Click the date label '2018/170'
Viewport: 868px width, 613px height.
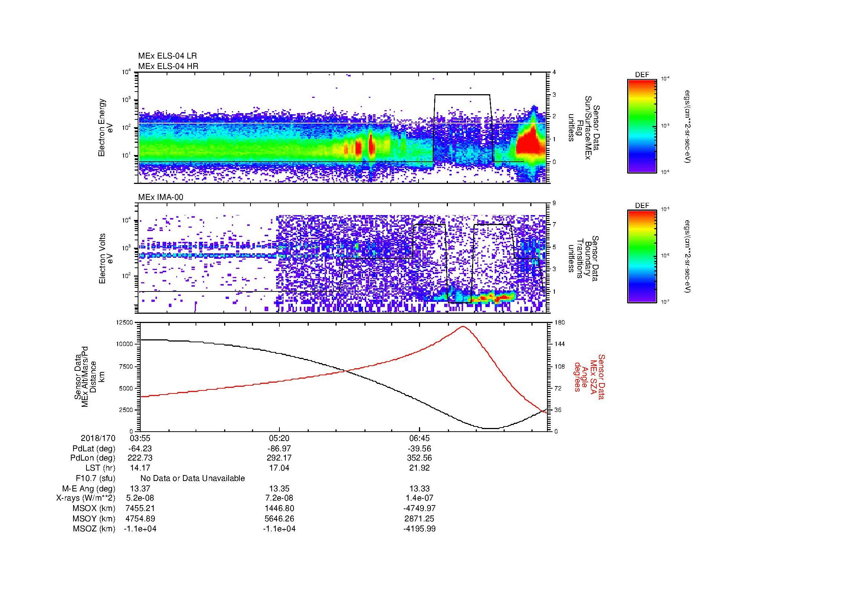tap(98, 438)
